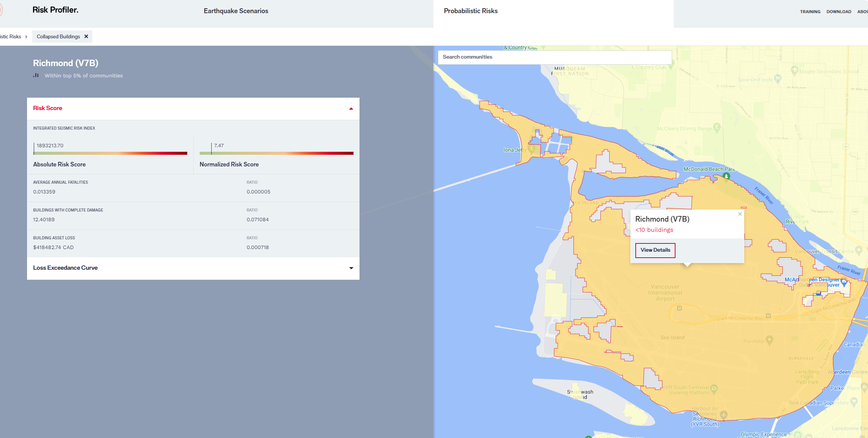Click the bar-chart ranking icon beside top 5% text
868x438 pixels.
tap(36, 75)
